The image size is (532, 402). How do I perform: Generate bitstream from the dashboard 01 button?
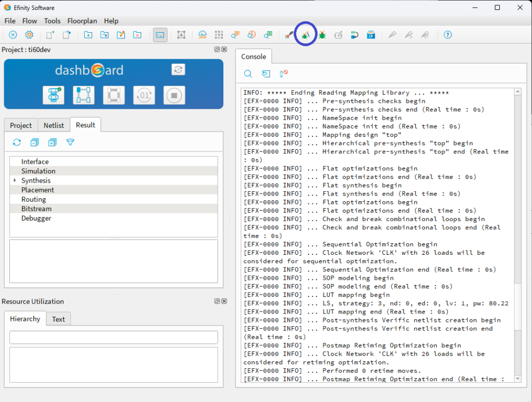coord(144,95)
